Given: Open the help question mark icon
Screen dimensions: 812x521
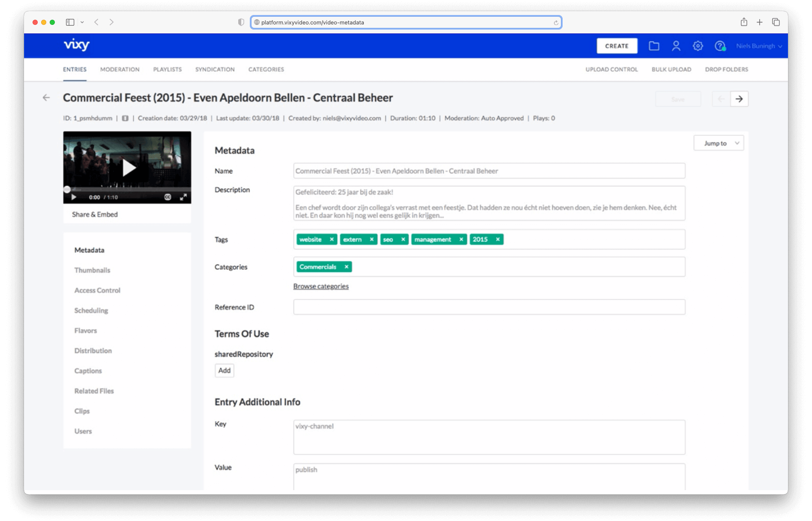Looking at the screenshot, I should (720, 46).
